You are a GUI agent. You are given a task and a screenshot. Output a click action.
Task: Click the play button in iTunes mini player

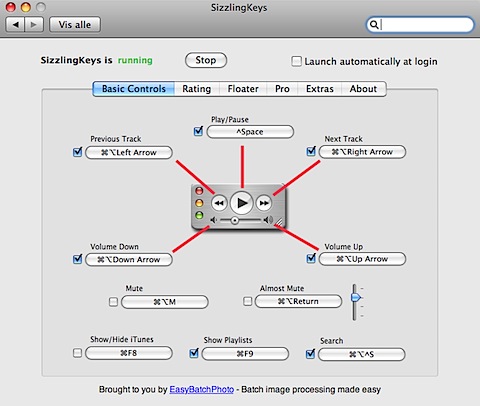click(x=242, y=203)
